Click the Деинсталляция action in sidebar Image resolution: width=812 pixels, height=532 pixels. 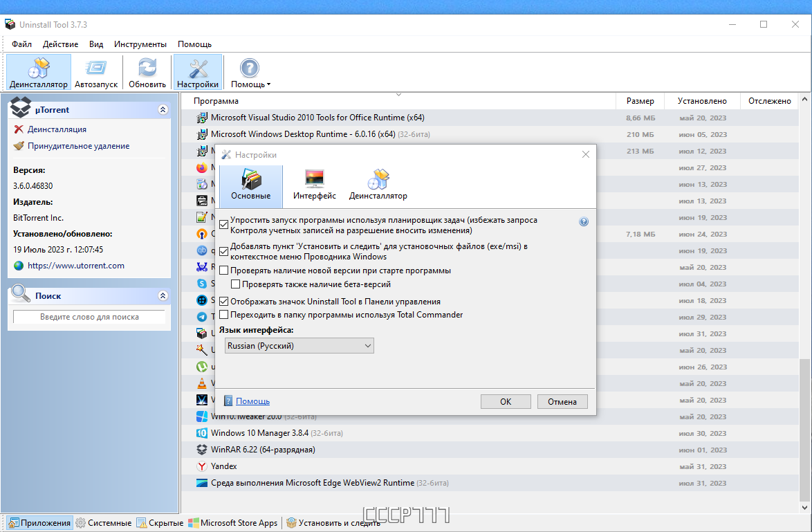[57, 129]
